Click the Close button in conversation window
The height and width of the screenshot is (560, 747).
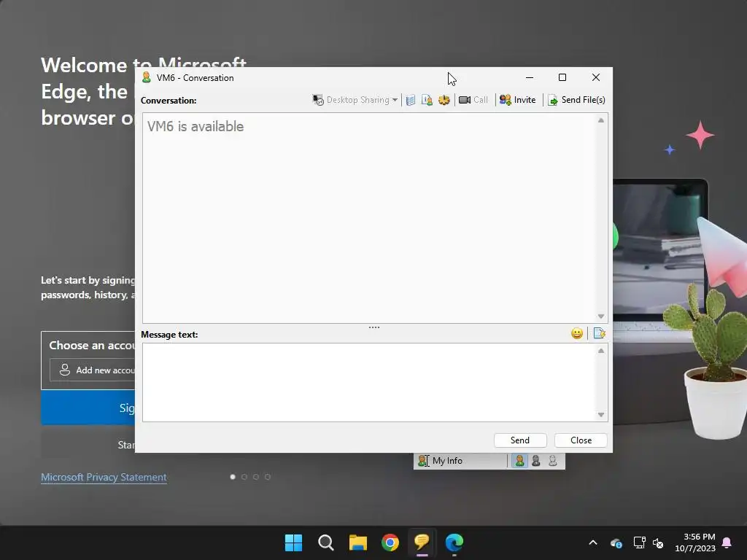[x=581, y=440]
